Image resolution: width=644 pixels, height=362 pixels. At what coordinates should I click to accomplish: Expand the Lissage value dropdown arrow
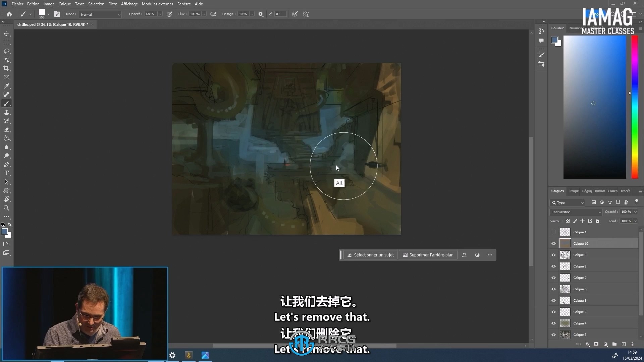[252, 14]
